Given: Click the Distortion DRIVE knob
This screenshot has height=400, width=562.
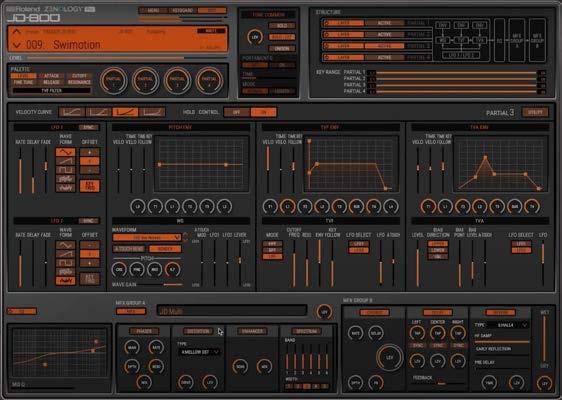Looking at the screenshot, I should 185,383.
